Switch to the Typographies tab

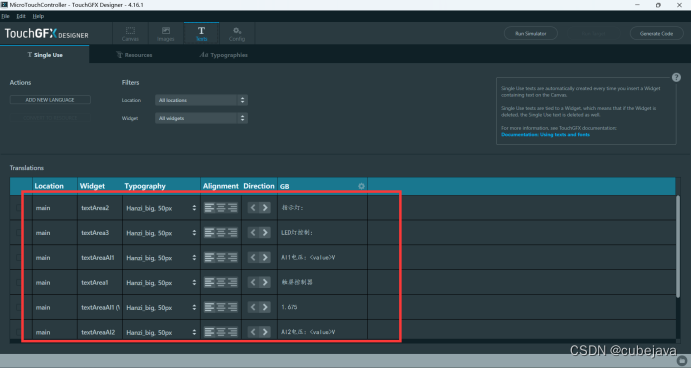pos(223,55)
